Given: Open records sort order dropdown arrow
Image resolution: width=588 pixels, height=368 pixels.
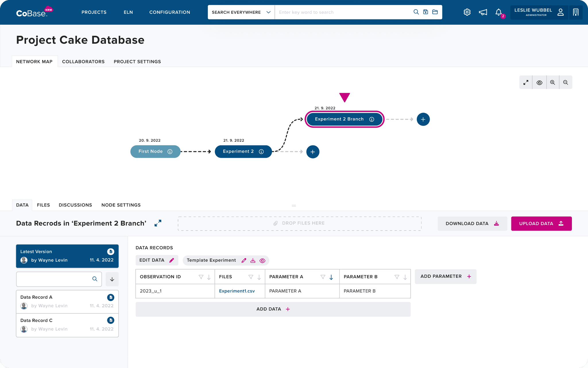Looking at the screenshot, I should pos(112,279).
